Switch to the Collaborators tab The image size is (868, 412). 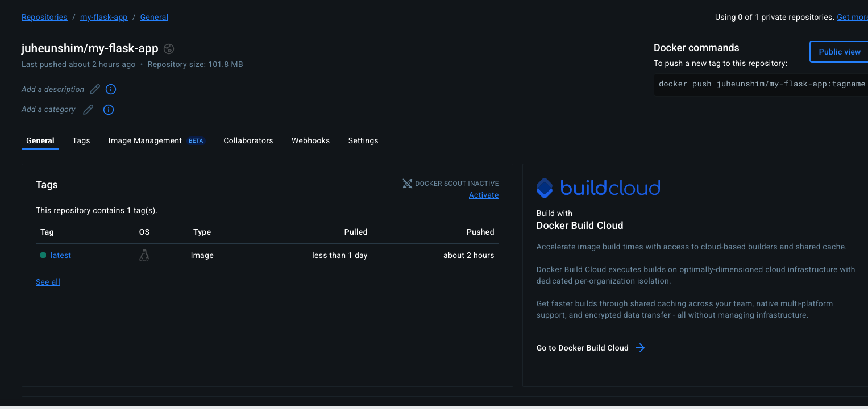[248, 140]
